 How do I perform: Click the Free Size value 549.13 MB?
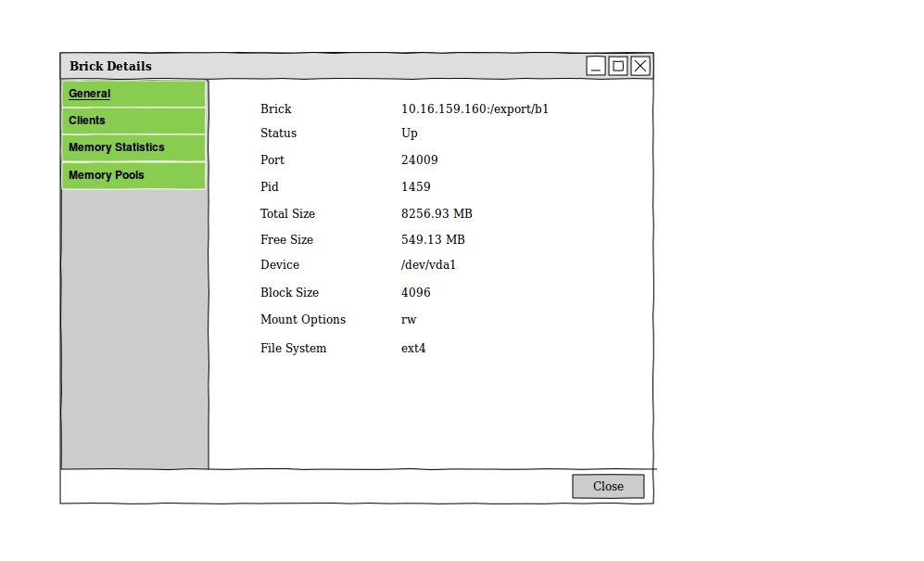(x=433, y=239)
